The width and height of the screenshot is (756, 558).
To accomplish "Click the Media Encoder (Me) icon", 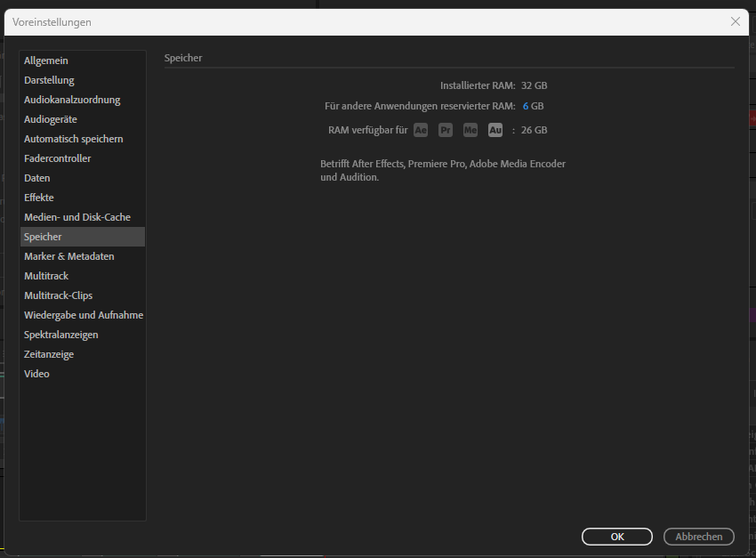I will (470, 130).
